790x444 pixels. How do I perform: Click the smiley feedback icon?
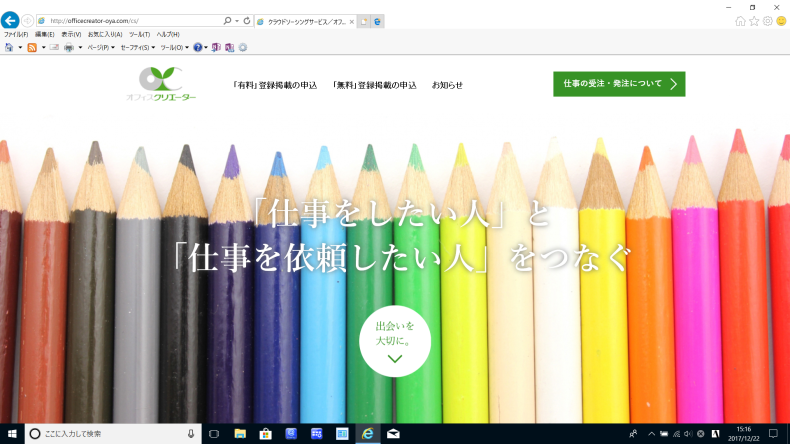(x=781, y=21)
